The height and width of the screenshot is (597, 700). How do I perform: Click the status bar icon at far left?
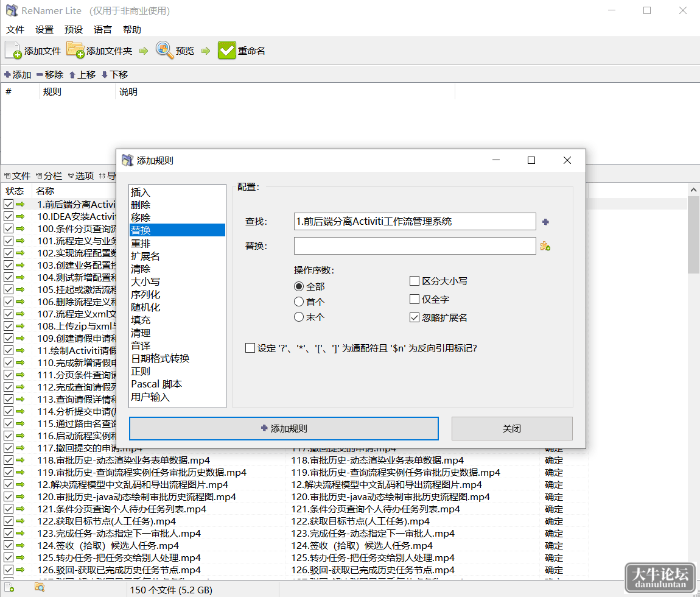(x=9, y=588)
